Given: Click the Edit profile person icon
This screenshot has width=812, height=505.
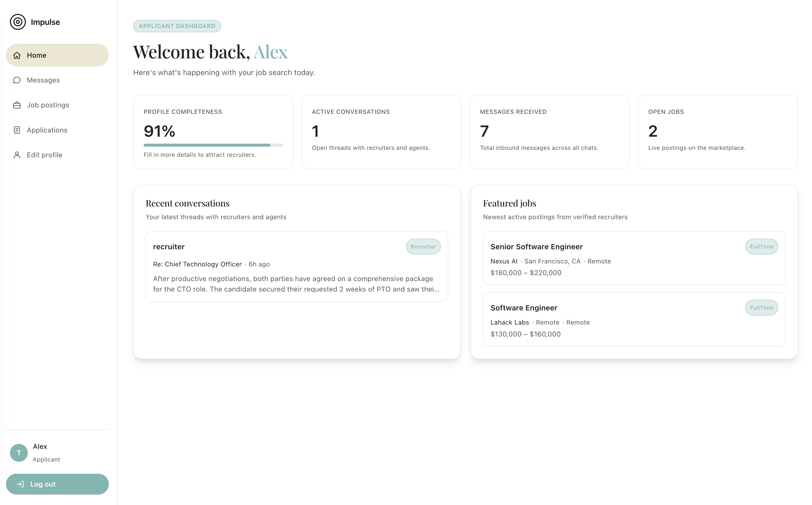Looking at the screenshot, I should pyautogui.click(x=17, y=155).
